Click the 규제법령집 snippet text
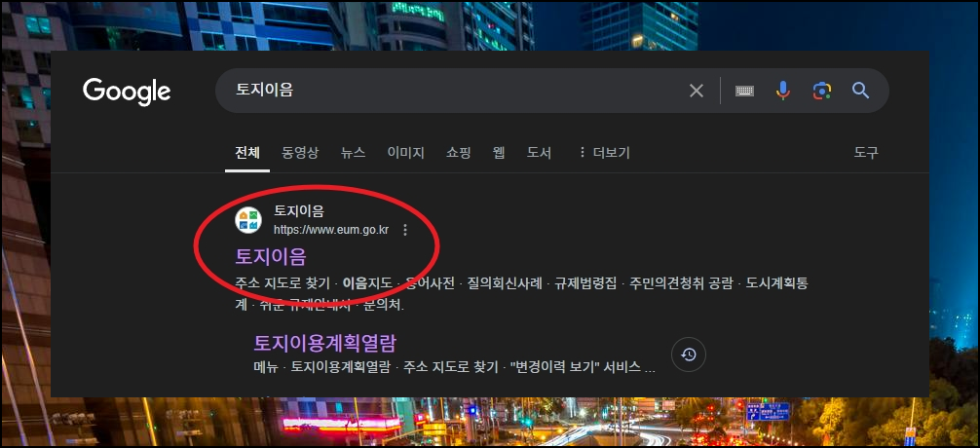The width and height of the screenshot is (980, 448). (587, 283)
